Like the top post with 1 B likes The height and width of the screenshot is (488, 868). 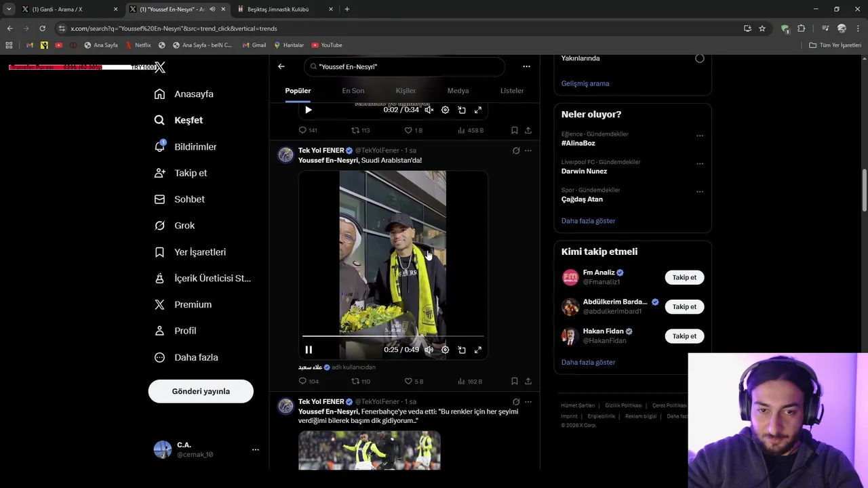pos(414,130)
